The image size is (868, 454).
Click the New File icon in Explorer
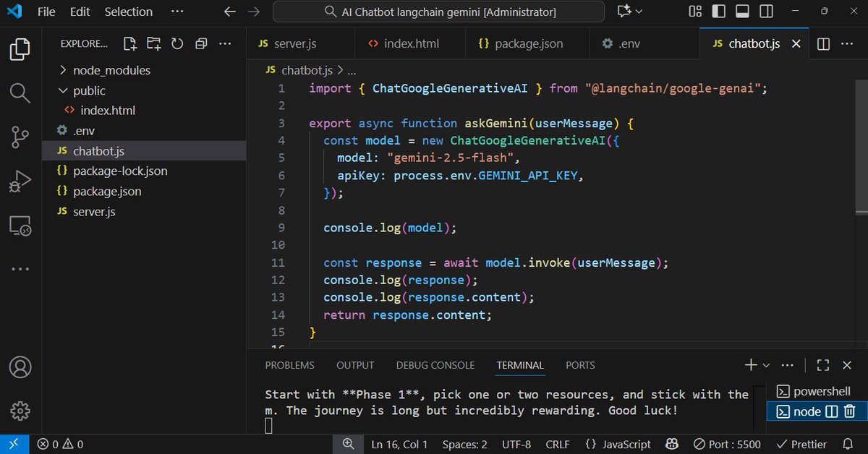click(x=129, y=43)
